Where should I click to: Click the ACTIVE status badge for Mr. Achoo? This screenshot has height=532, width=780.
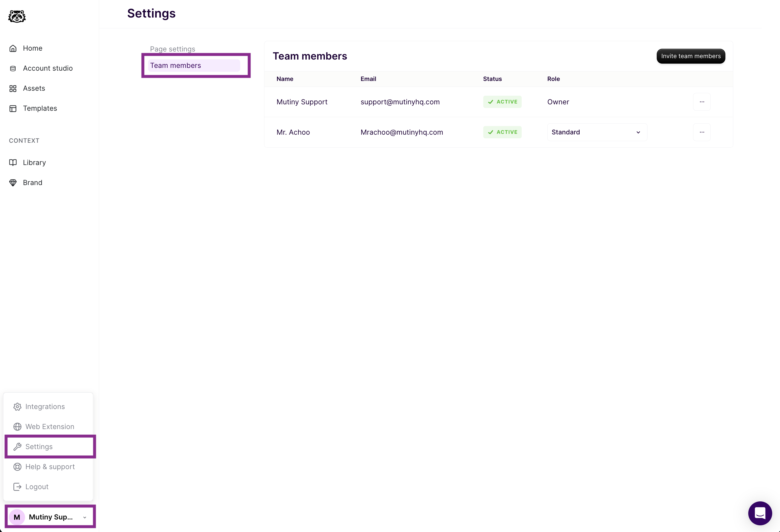point(502,132)
